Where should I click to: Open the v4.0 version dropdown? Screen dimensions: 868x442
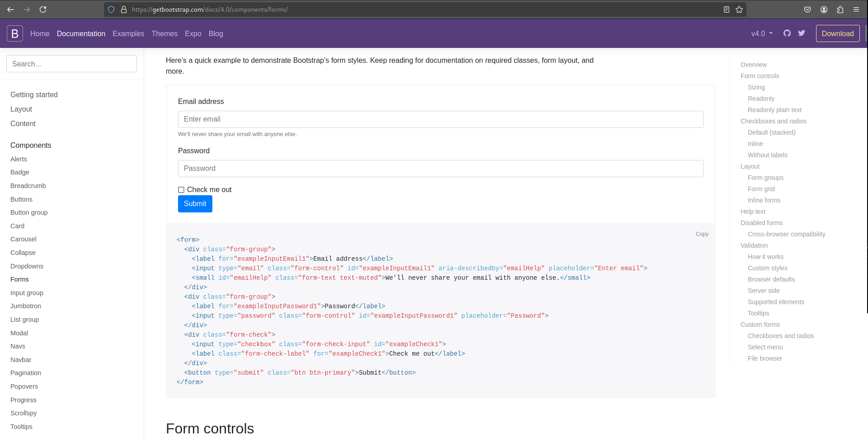[x=762, y=33]
